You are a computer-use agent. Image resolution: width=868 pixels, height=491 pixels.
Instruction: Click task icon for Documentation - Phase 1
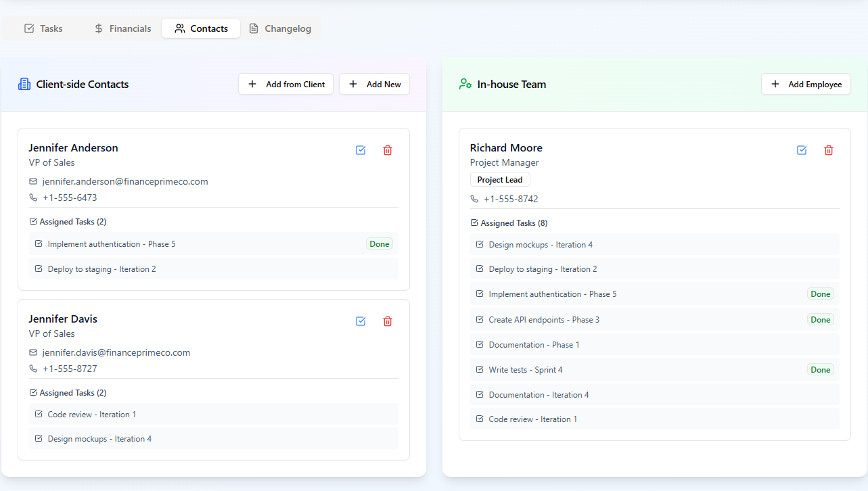tap(480, 344)
